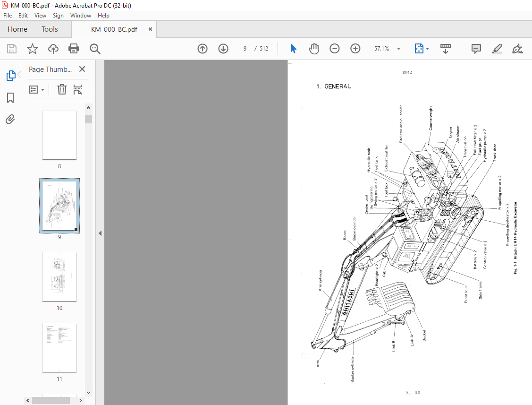Open fit page options dropdown arrow
The width and height of the screenshot is (532, 405).
click(x=428, y=49)
